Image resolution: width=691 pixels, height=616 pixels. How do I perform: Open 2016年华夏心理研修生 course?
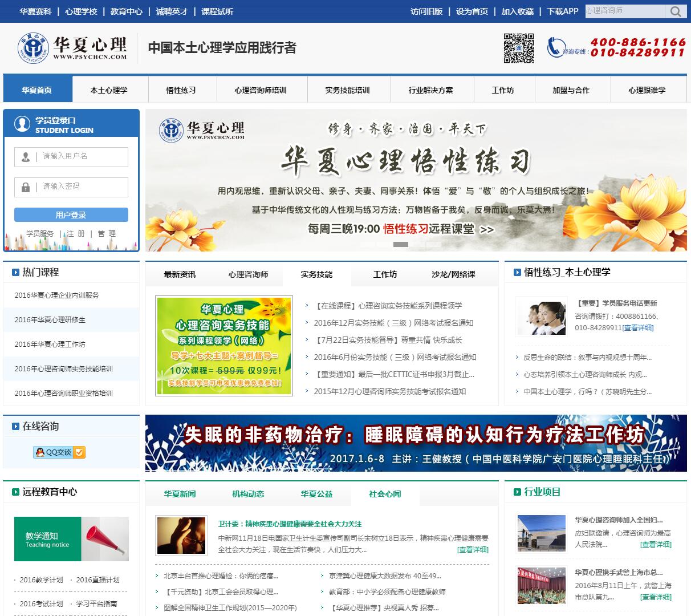click(x=50, y=320)
